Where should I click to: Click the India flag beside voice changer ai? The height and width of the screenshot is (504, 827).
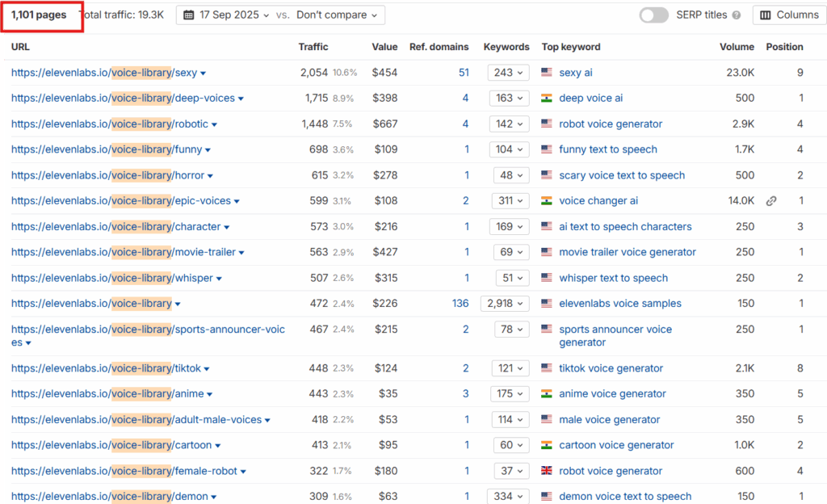(x=547, y=201)
